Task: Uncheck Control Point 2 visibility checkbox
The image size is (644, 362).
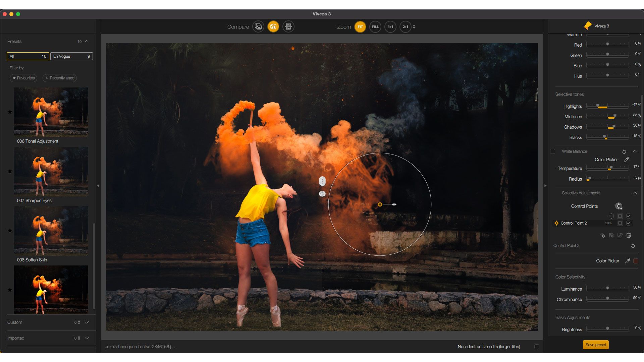Action: click(629, 223)
